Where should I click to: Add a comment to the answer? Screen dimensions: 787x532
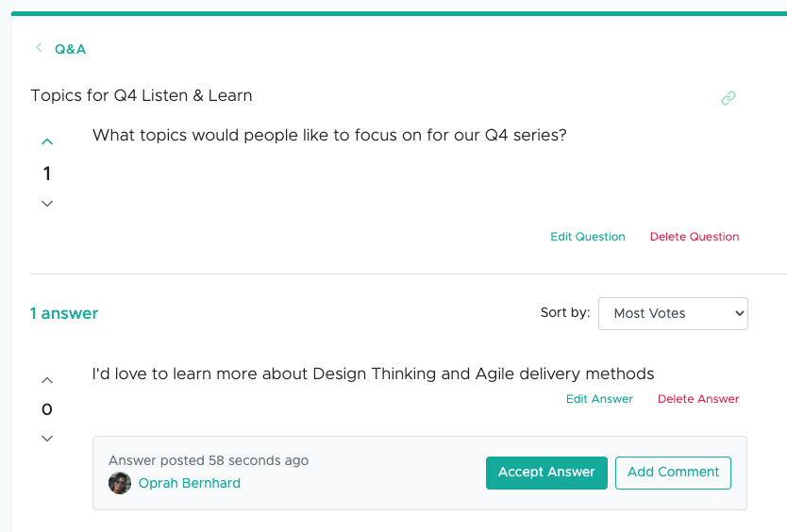(673, 473)
